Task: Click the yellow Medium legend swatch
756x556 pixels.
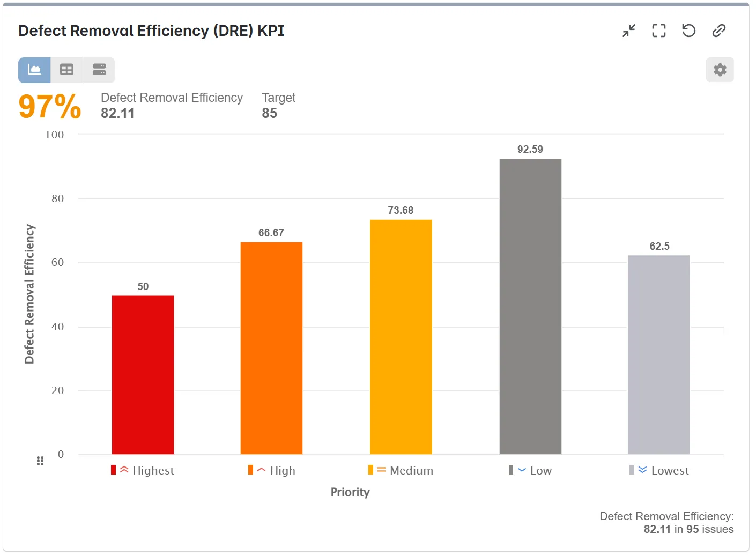Action: tap(370, 470)
